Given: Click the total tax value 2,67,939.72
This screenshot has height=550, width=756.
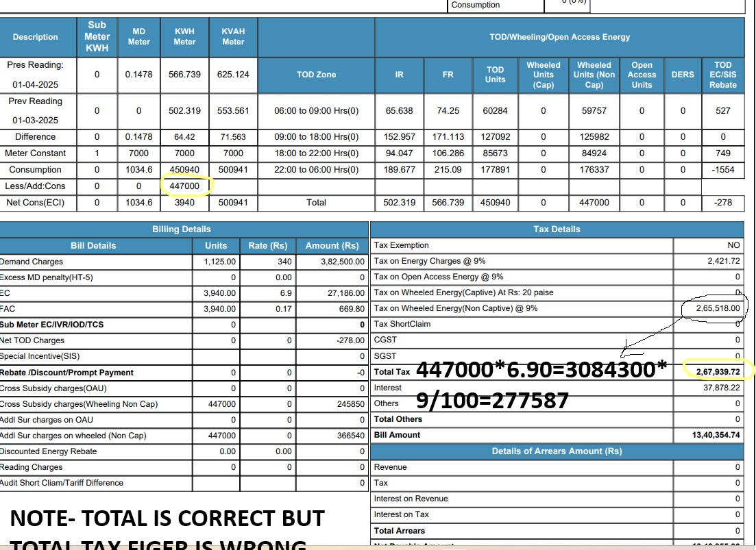Looking at the screenshot, I should [x=718, y=372].
